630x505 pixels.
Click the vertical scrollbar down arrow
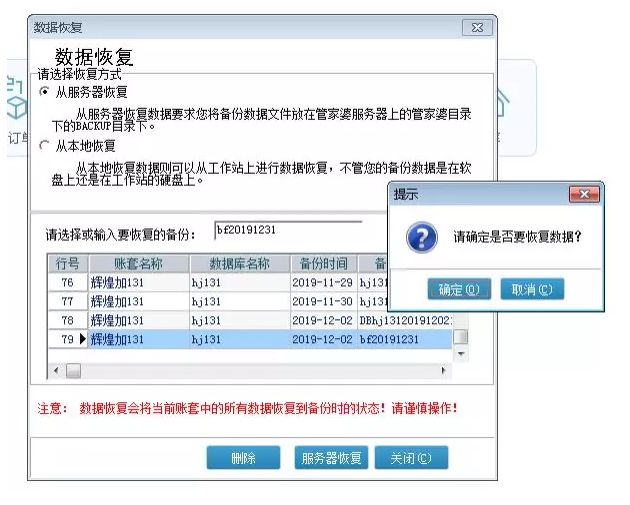[x=461, y=354]
